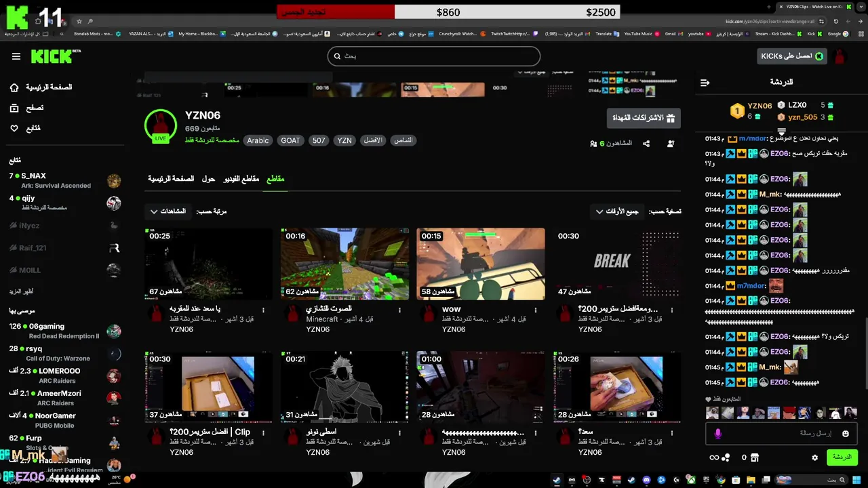The width and height of the screenshot is (868, 488).
Task: Switch to the مقاطع الفيديو videos tab
Action: coord(241,179)
